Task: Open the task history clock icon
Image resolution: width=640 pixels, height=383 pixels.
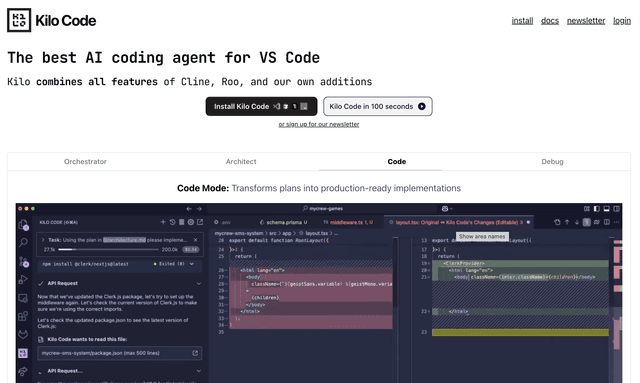Action: tap(172, 222)
